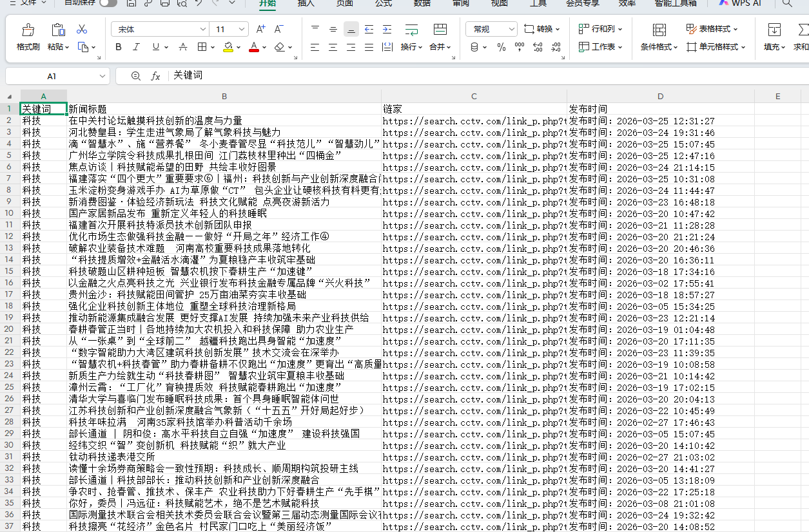Decrease font size with A- icon
The height and width of the screenshot is (532, 809).
pyautogui.click(x=278, y=29)
